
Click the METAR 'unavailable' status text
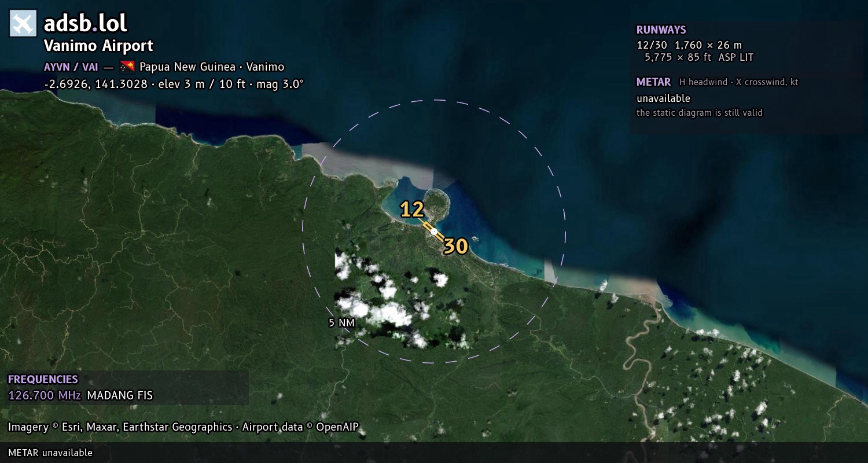[663, 98]
